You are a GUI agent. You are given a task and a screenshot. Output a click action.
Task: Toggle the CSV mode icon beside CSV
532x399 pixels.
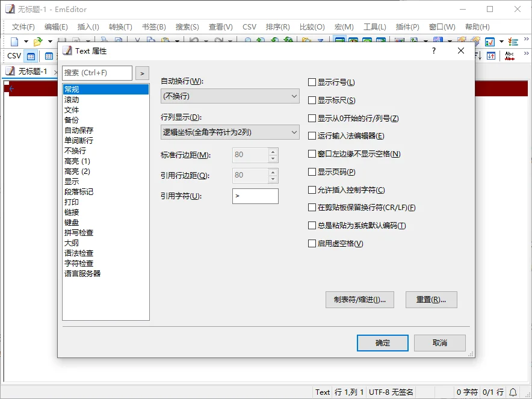click(x=31, y=56)
